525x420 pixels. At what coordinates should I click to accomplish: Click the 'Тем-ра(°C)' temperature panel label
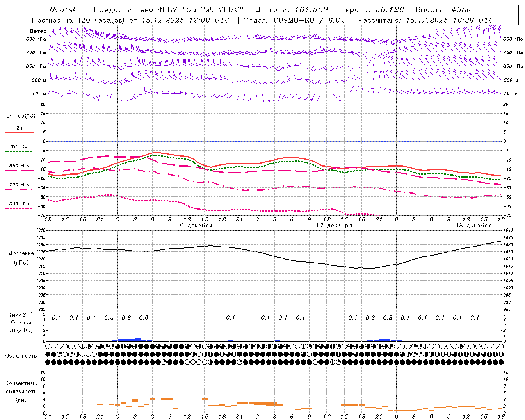pos(19,116)
